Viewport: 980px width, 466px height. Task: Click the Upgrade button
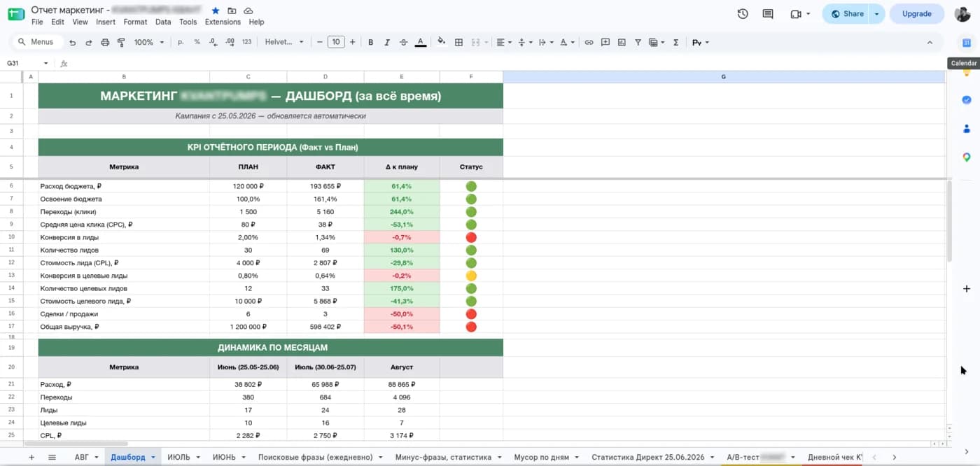pyautogui.click(x=916, y=14)
